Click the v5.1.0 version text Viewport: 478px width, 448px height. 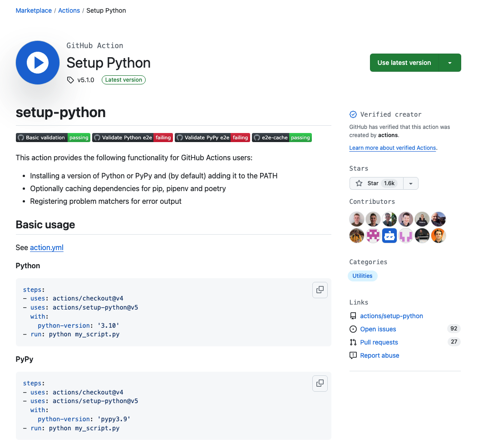[86, 80]
